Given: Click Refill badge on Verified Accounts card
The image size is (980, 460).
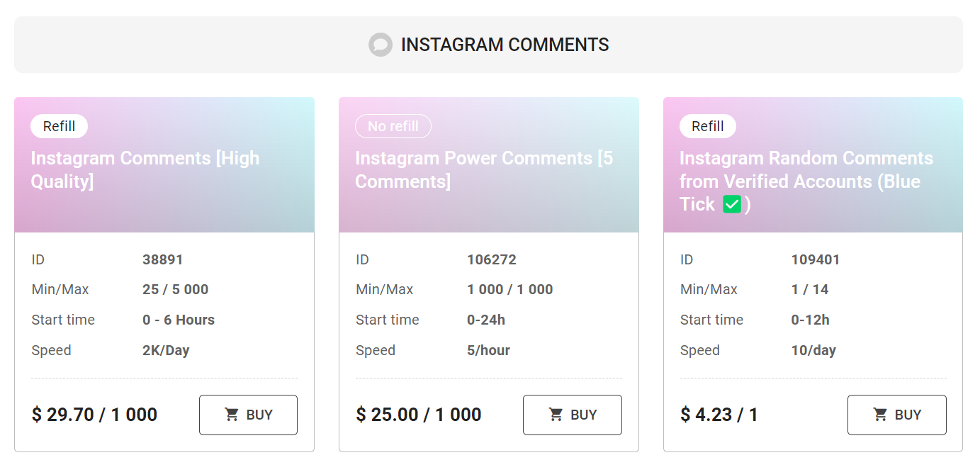Looking at the screenshot, I should (708, 126).
